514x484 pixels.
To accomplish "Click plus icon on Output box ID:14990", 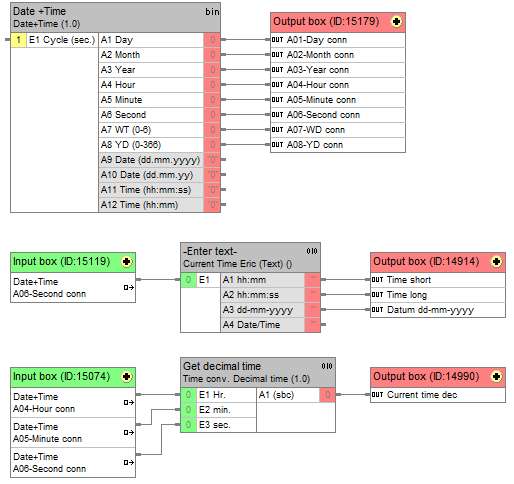I will coord(496,377).
